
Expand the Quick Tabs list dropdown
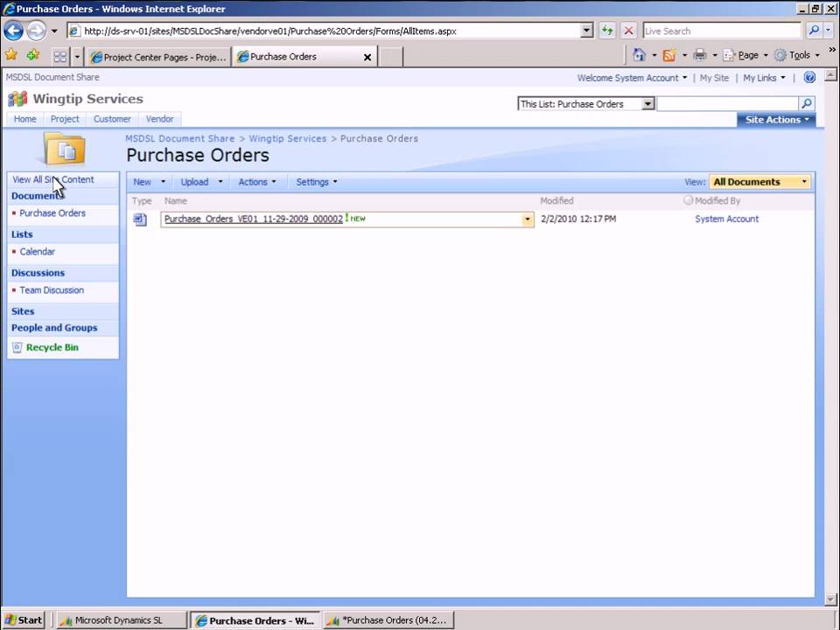pos(77,56)
